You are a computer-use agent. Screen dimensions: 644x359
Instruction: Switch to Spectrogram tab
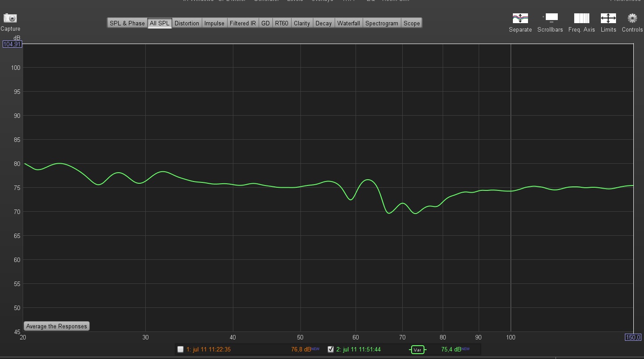click(382, 23)
